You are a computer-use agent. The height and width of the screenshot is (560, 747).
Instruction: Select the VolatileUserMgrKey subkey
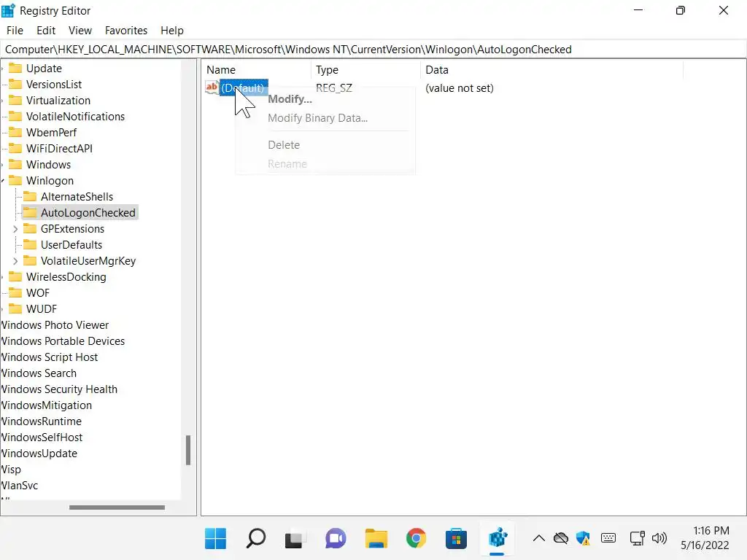click(x=88, y=261)
